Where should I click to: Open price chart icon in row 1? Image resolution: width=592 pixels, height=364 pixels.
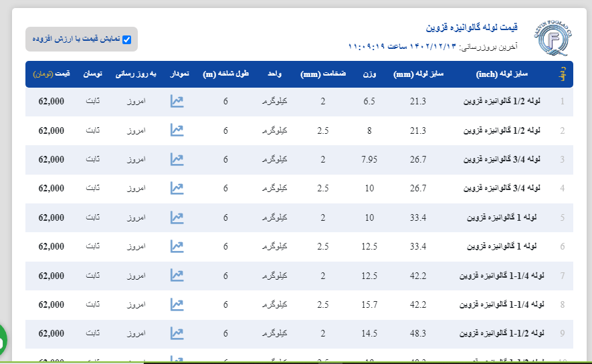tap(177, 102)
